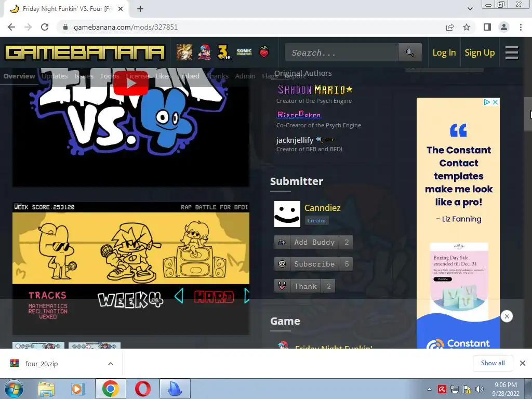This screenshot has width=532, height=399.
Task: Reload the page
Action: 45,27
